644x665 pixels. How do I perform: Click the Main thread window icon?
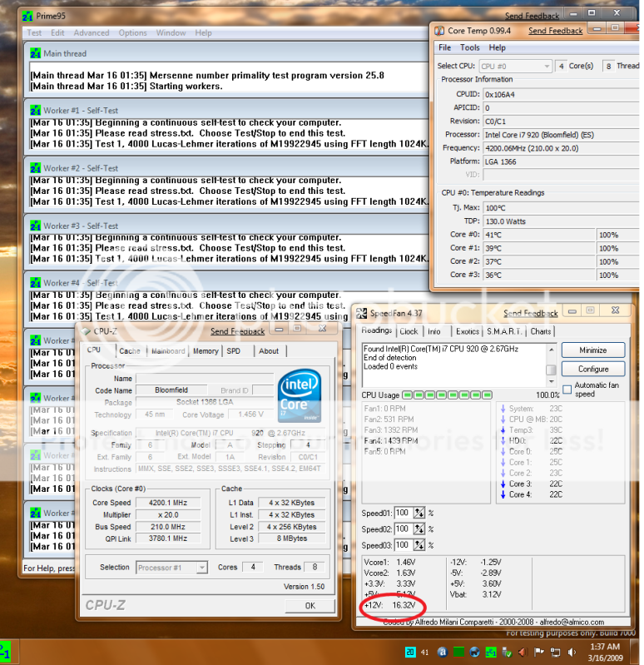pos(35,53)
